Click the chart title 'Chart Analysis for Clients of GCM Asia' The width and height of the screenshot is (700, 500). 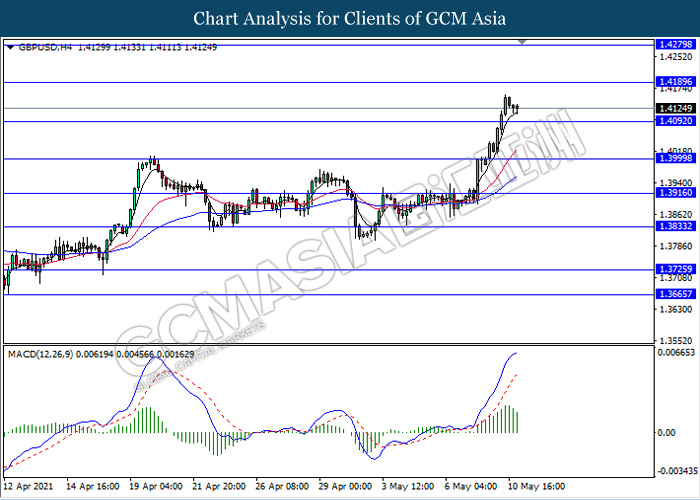click(349, 19)
